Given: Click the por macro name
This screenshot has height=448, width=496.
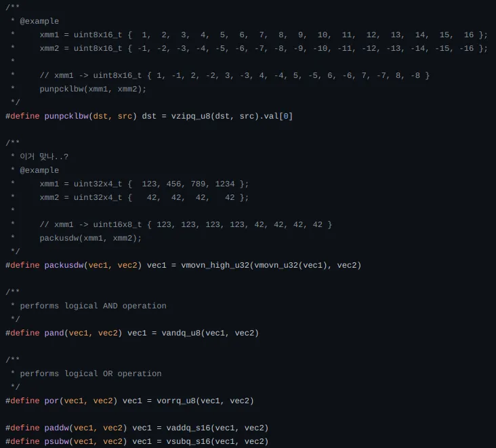Looking at the screenshot, I should [51, 401].
